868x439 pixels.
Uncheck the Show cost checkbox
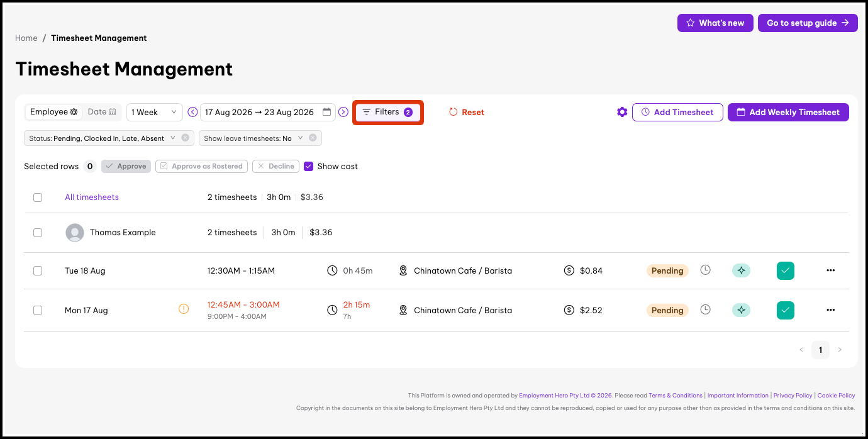click(308, 166)
